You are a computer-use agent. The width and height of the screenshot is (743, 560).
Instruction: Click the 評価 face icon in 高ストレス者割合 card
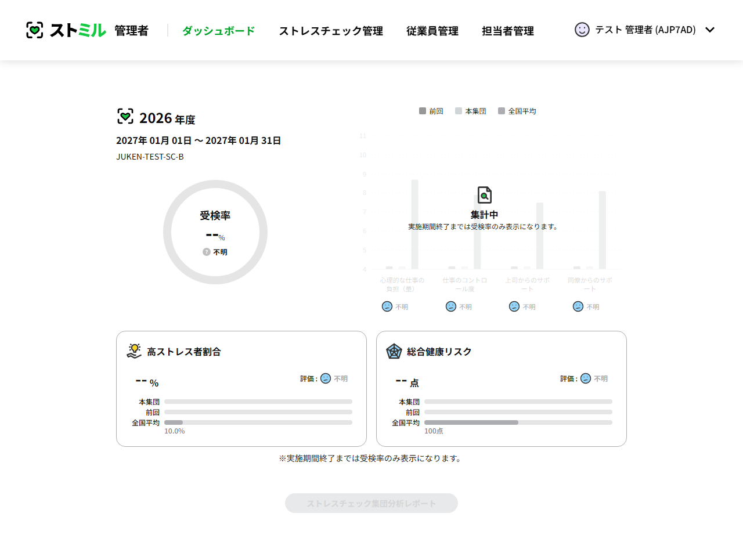coord(325,378)
